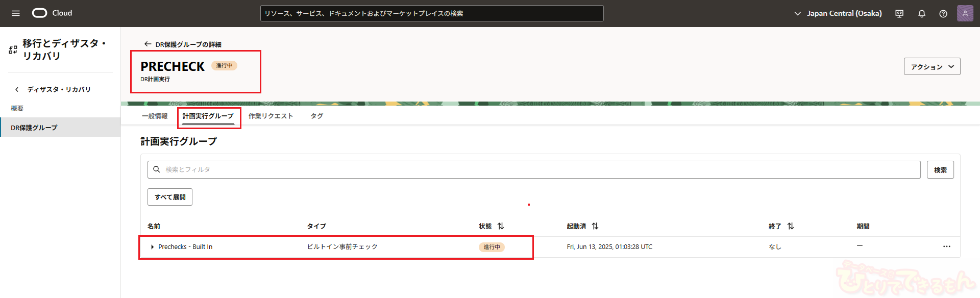Click the 期間 column header
The width and height of the screenshot is (980, 298).
point(863,226)
